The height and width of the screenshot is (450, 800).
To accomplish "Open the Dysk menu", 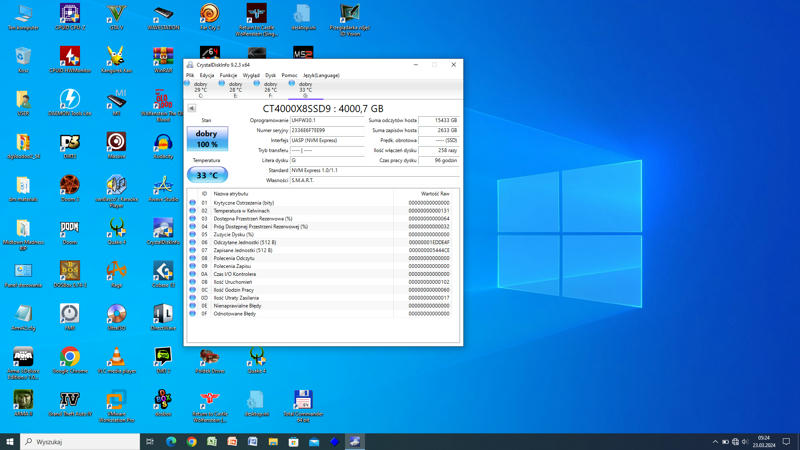I will pos(270,76).
